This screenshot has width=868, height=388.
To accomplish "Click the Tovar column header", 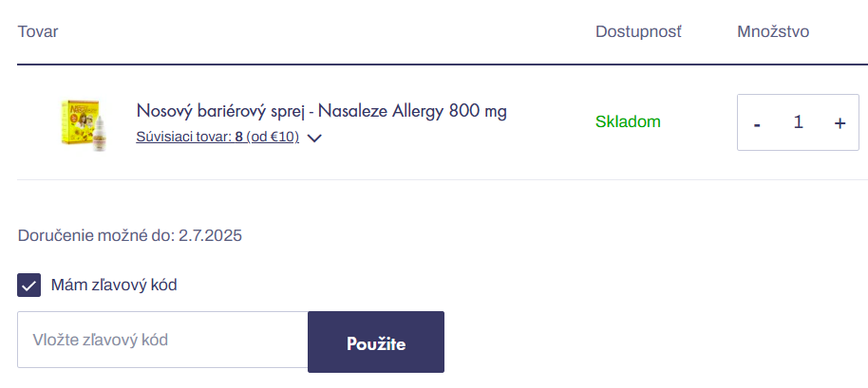I will click(x=38, y=31).
